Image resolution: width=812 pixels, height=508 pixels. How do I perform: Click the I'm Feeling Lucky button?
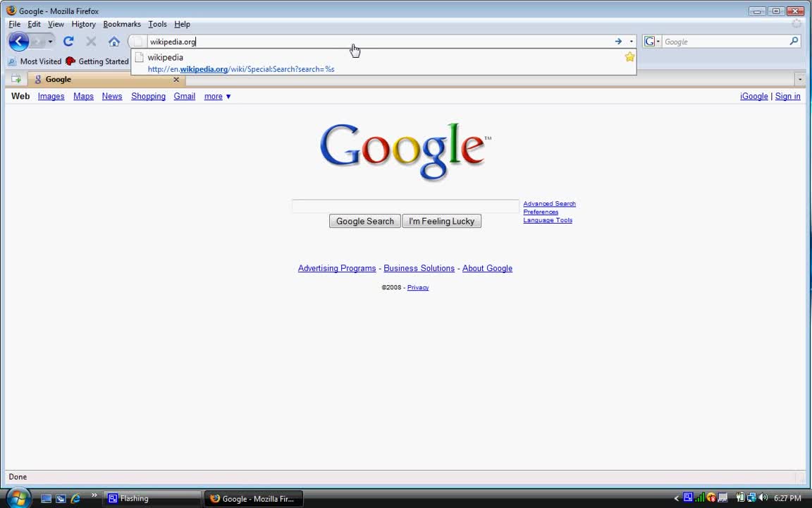click(442, 222)
